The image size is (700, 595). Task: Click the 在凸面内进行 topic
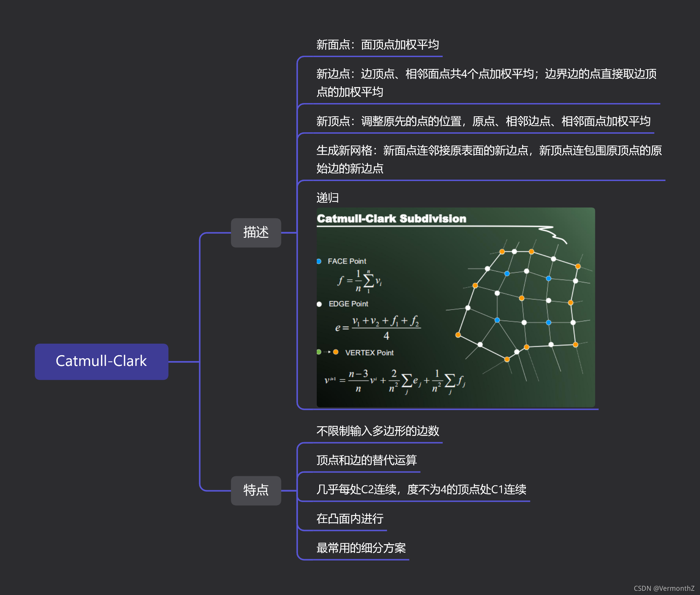tap(350, 519)
